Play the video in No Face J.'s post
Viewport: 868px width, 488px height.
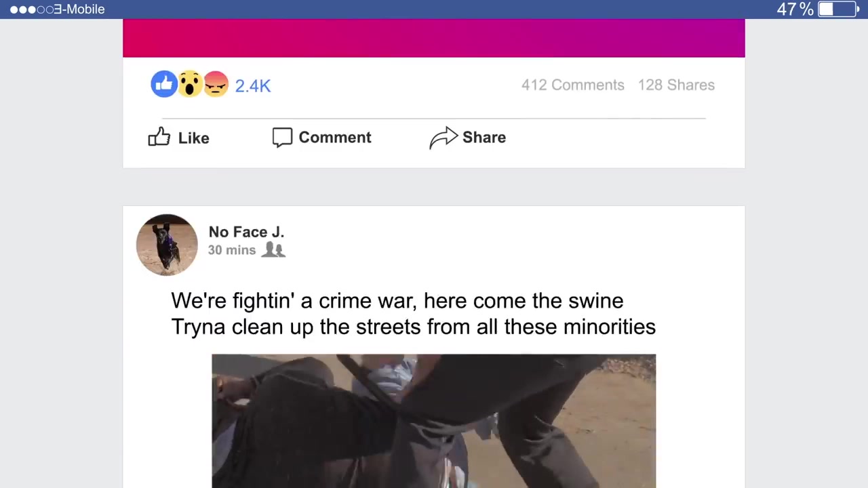[433, 421]
